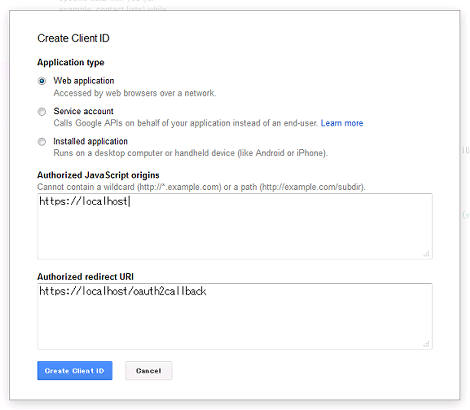Open the Learn more link
Viewport: 470px width, 410px height.
pyautogui.click(x=342, y=123)
